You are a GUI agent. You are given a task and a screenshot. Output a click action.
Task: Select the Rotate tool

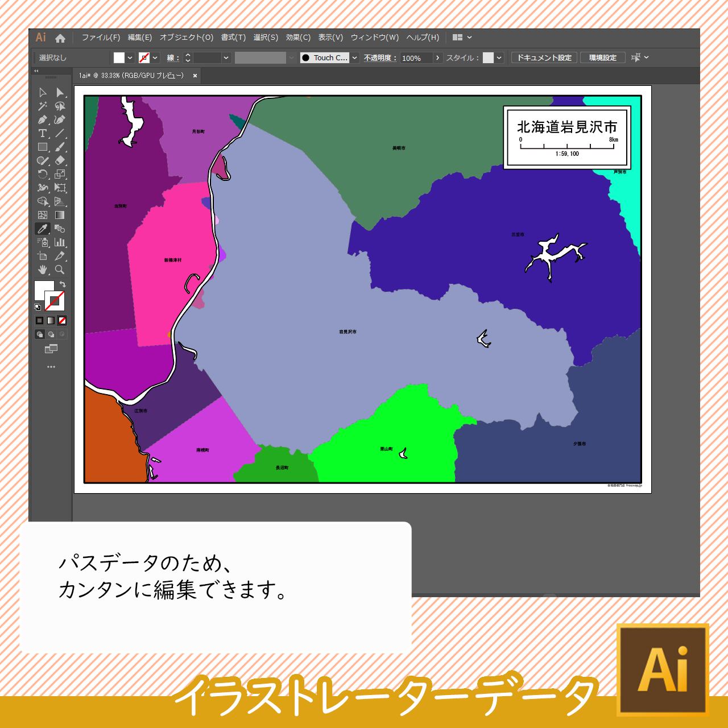click(x=43, y=174)
